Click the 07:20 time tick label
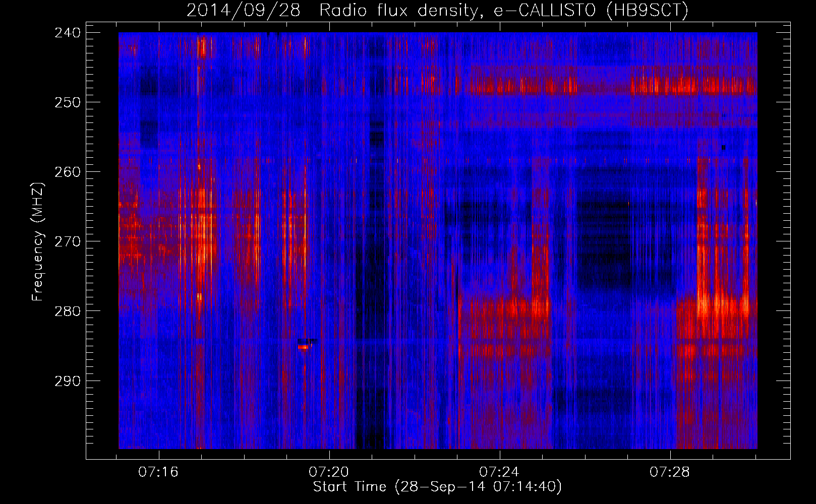The height and width of the screenshot is (504, 816). [329, 472]
